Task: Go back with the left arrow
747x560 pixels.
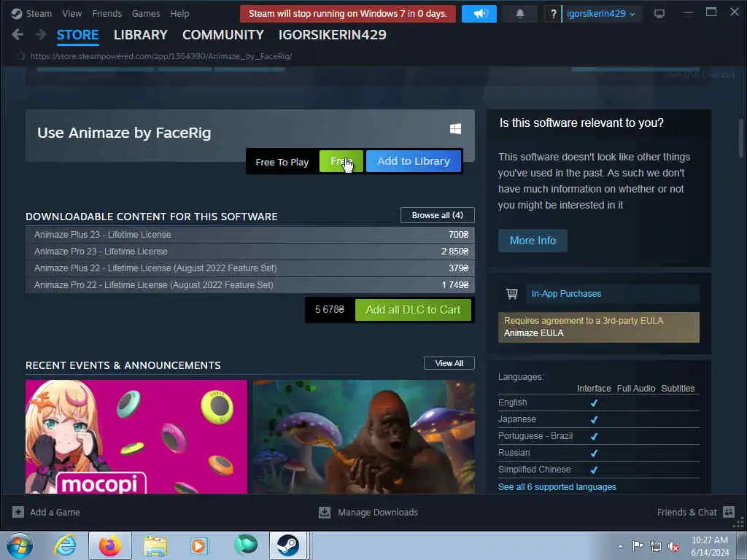Action: pyautogui.click(x=18, y=34)
